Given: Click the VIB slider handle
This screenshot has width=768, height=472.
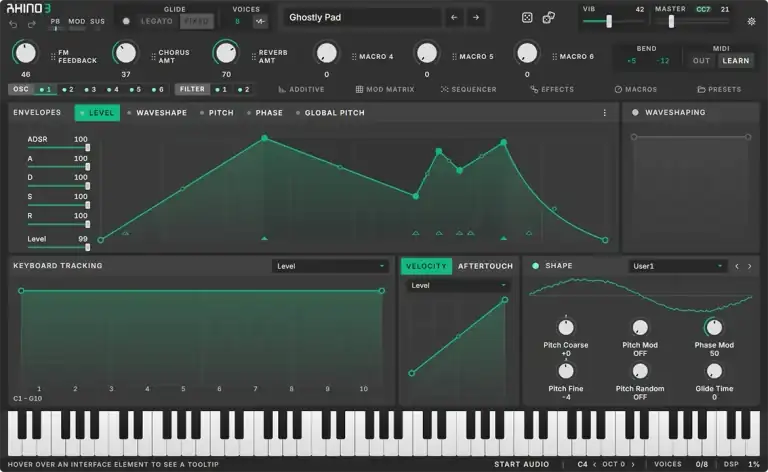Looking at the screenshot, I should point(609,22).
